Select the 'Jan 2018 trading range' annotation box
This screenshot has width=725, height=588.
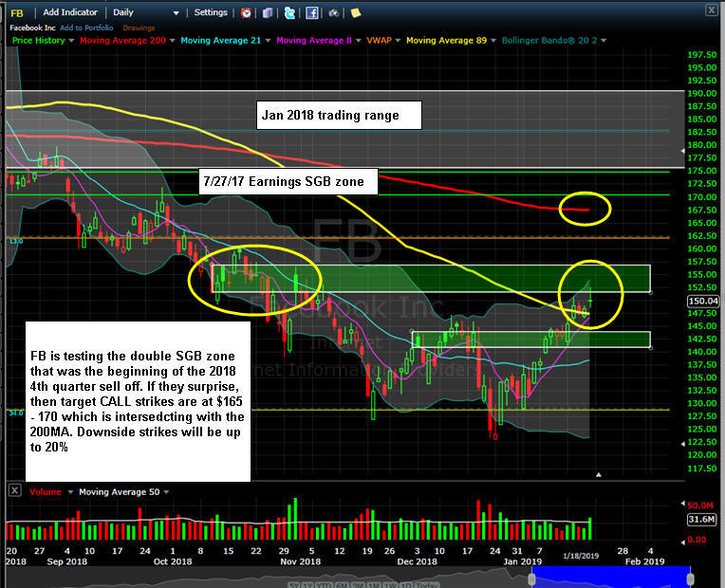click(x=339, y=115)
